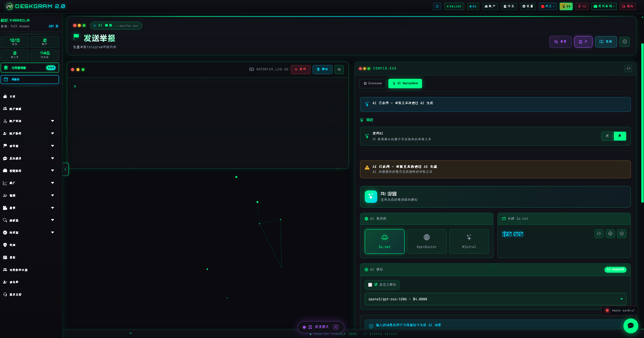This screenshot has width=644, height=338.
Task: Refresh the io.net balance
Action: 599,234
